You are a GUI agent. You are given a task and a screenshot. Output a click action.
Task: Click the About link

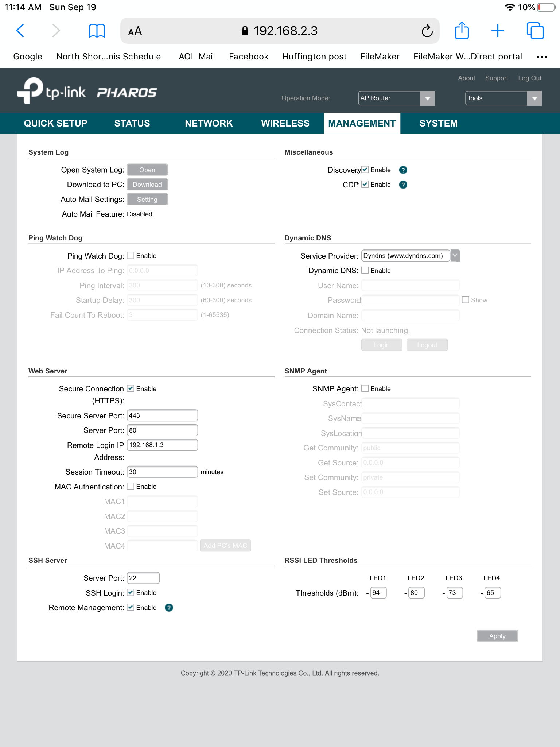(x=467, y=78)
